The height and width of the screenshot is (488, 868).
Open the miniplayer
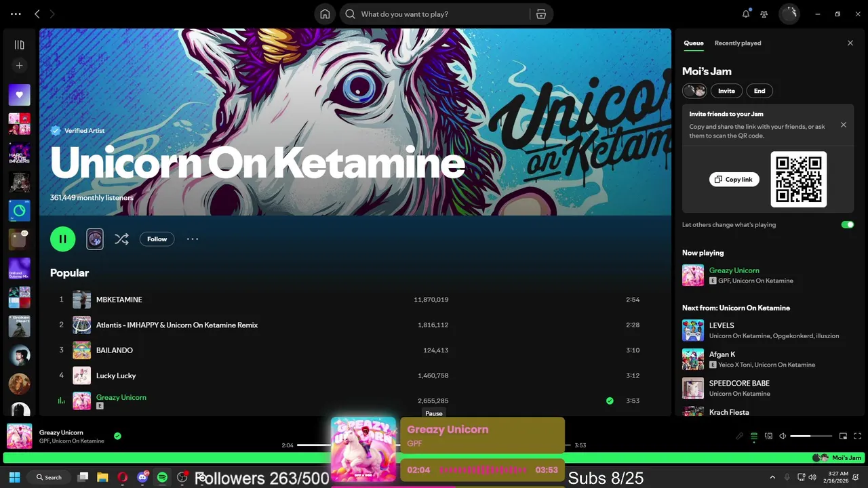coord(843,436)
